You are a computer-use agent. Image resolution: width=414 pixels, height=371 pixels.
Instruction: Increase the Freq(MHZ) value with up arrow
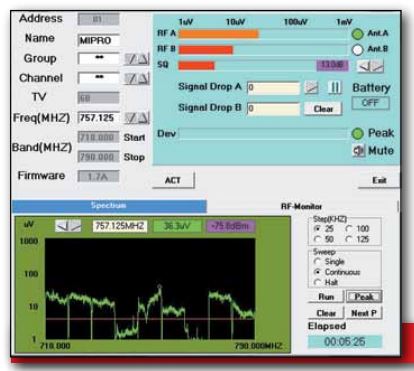coord(143,118)
